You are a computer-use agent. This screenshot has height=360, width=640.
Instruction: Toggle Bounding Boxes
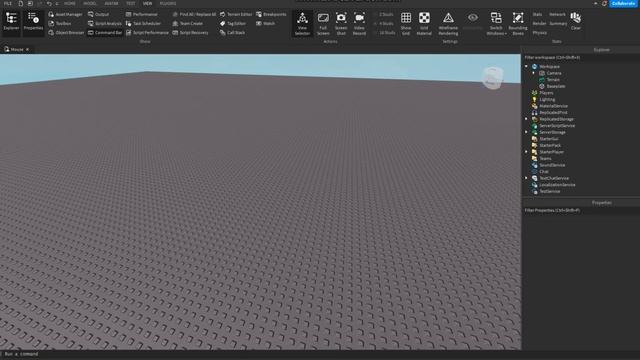pyautogui.click(x=518, y=24)
